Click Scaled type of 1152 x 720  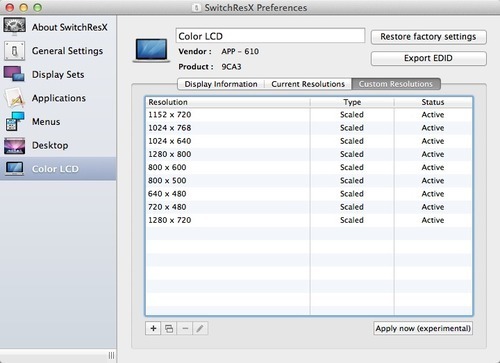tap(352, 115)
